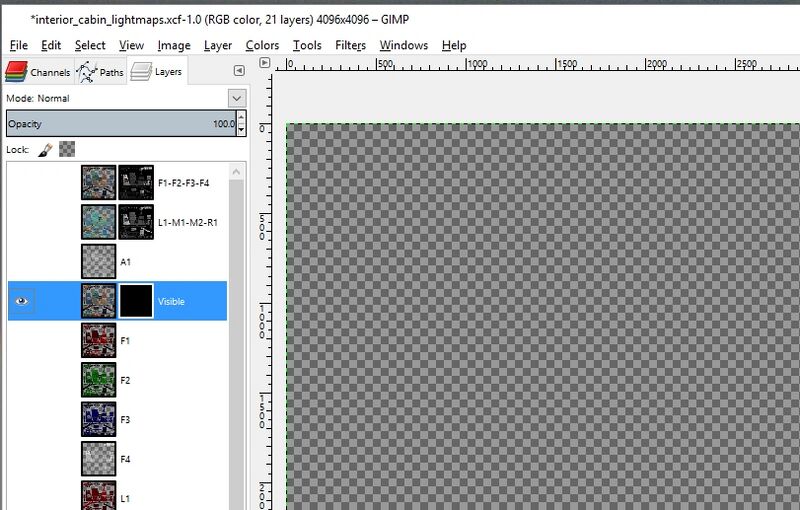Select the L1-M1-M2-R1 layer thumbnail
The image size is (800, 510).
point(98,222)
